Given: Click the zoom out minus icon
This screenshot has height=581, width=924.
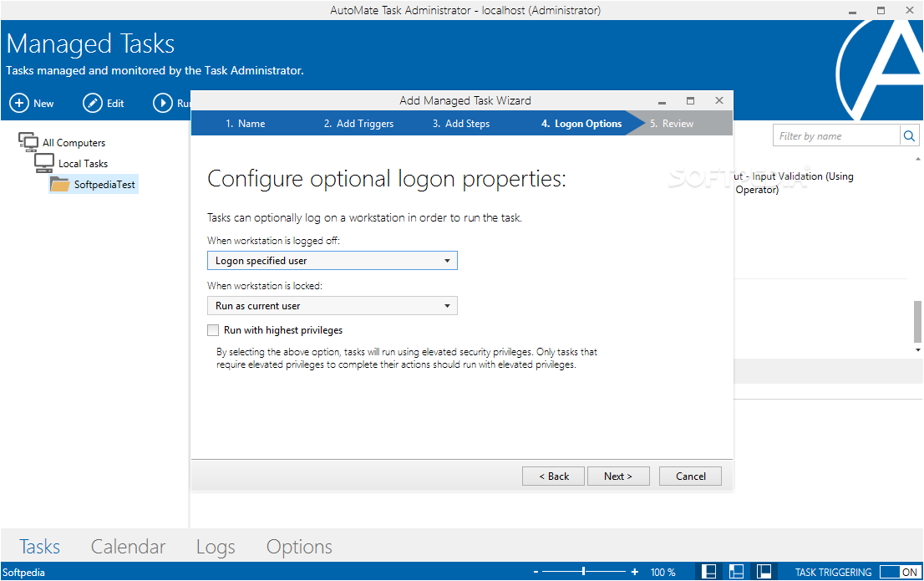Looking at the screenshot, I should pos(536,572).
